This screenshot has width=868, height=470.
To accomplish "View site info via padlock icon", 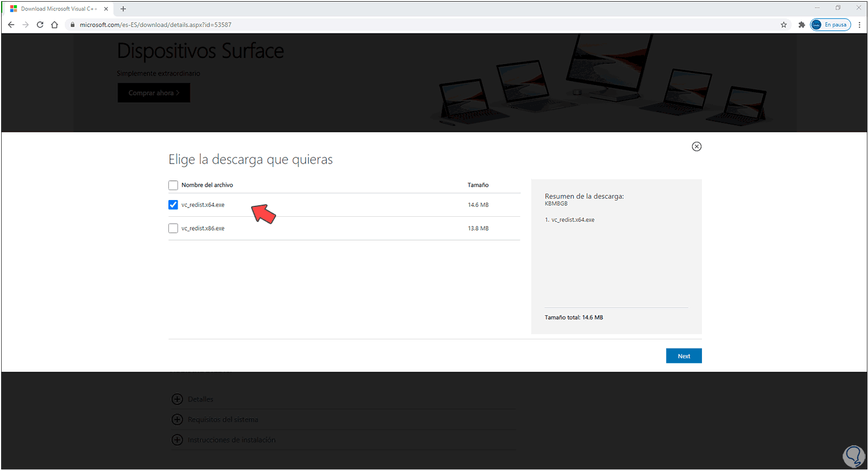I will pyautogui.click(x=72, y=25).
